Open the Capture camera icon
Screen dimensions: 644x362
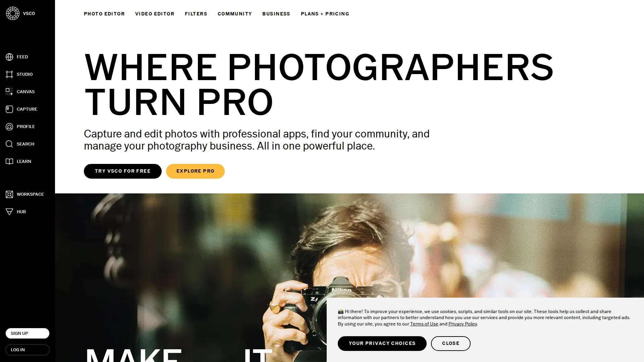[9, 109]
